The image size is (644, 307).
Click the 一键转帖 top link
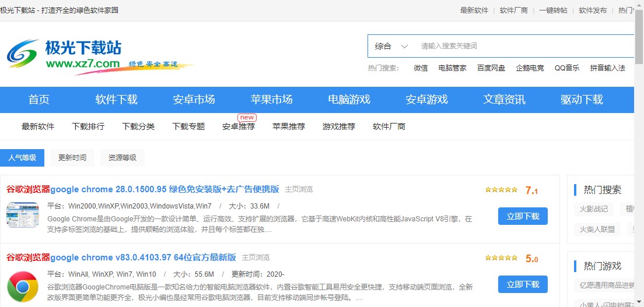[553, 10]
